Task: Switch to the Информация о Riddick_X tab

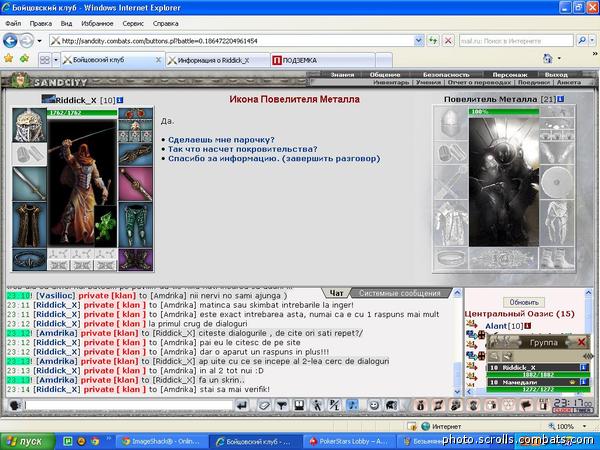Action: click(218, 60)
